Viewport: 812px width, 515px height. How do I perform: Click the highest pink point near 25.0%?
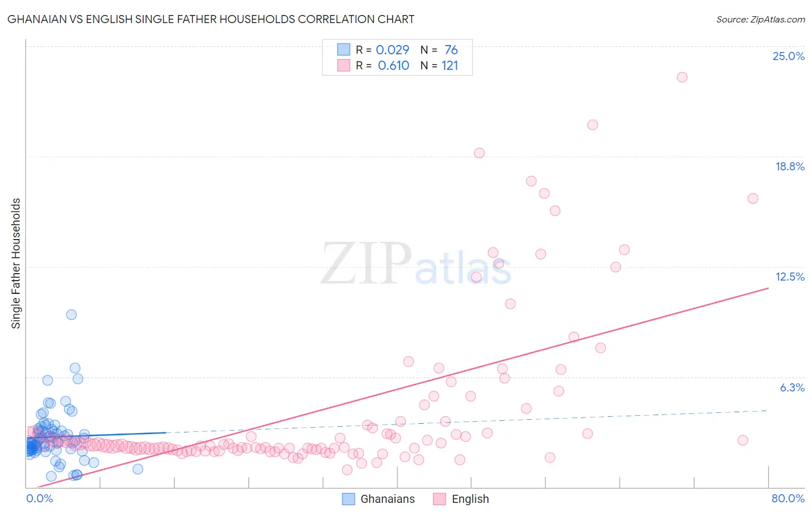coord(682,77)
